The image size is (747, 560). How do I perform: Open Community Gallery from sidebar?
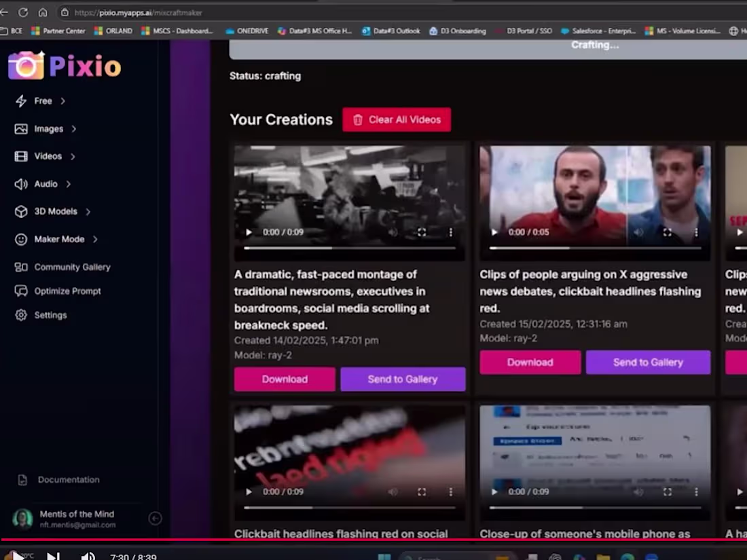click(62, 267)
